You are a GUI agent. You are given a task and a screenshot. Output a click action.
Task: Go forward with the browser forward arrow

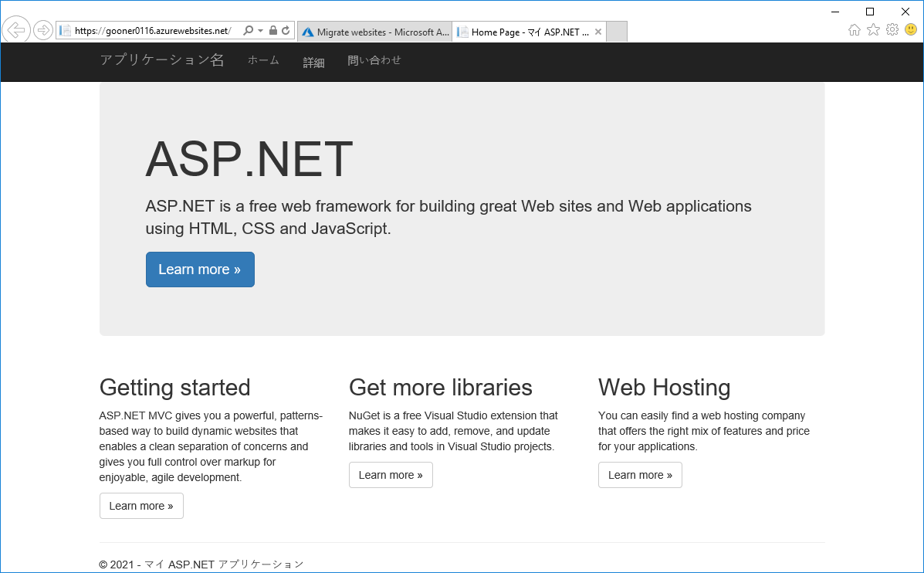click(x=43, y=30)
